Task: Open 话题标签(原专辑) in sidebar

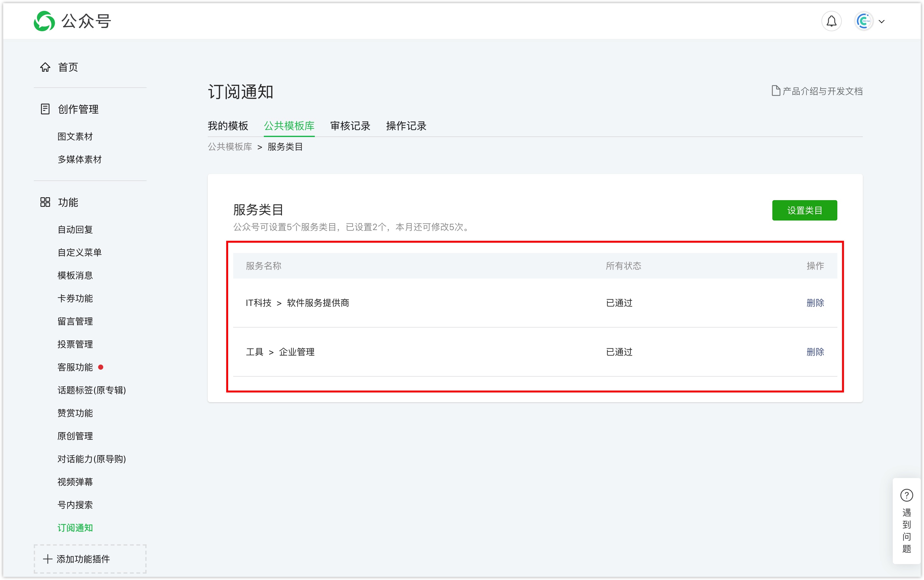Action: coord(92,390)
